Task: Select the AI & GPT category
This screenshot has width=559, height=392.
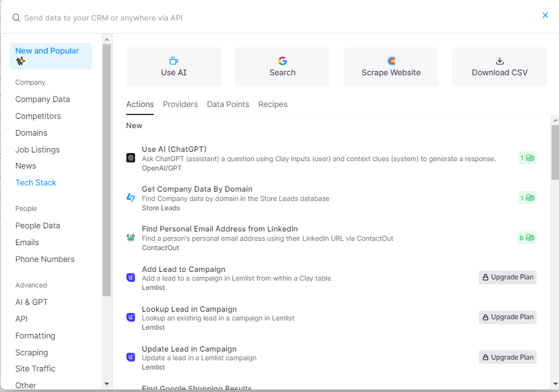Action: point(31,302)
